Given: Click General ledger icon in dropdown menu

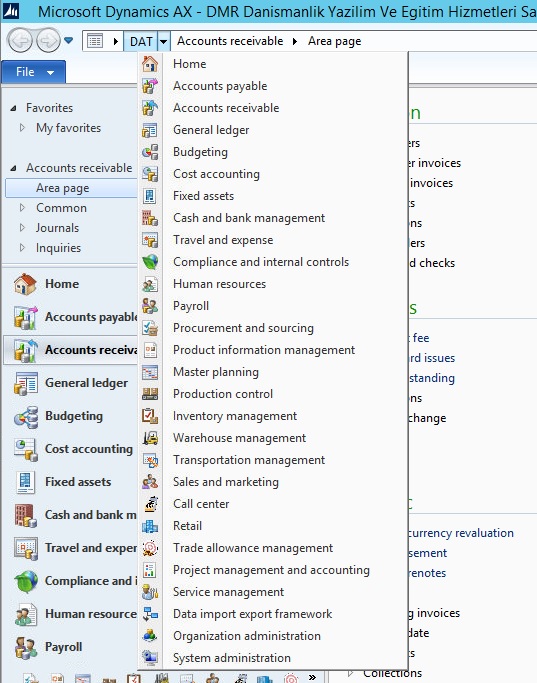Looking at the screenshot, I should [x=150, y=130].
